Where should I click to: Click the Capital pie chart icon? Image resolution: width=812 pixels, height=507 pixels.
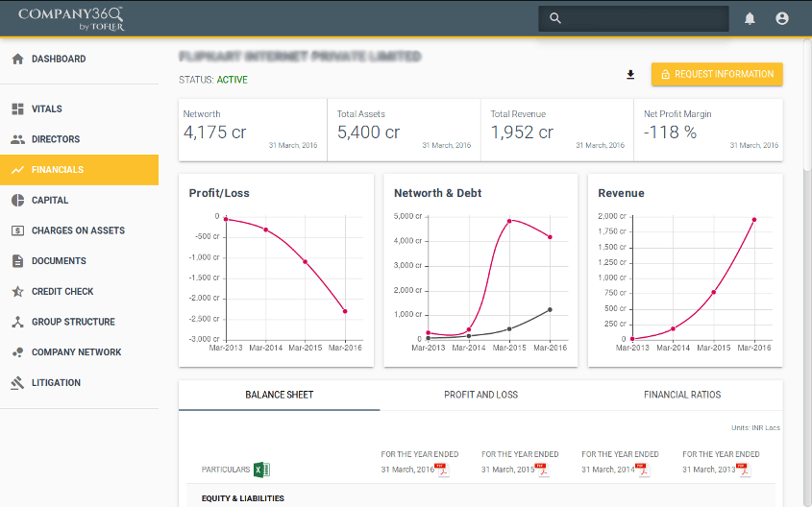[x=17, y=201]
